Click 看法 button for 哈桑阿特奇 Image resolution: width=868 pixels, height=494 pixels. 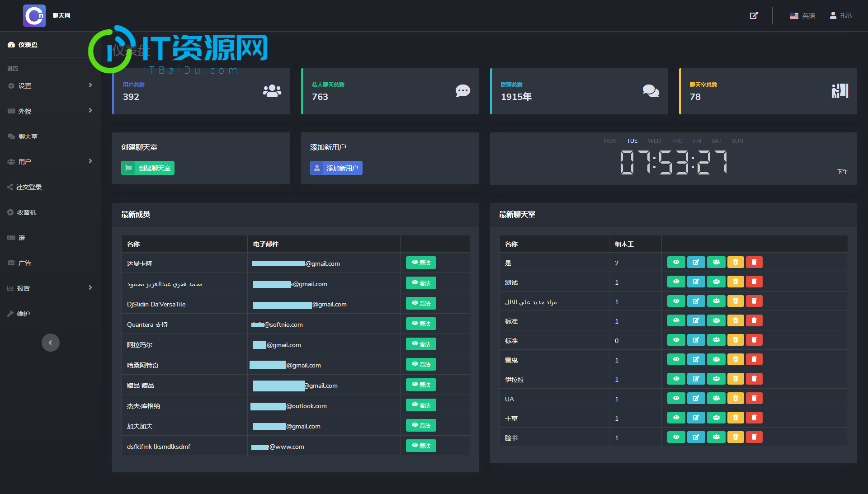tap(421, 364)
